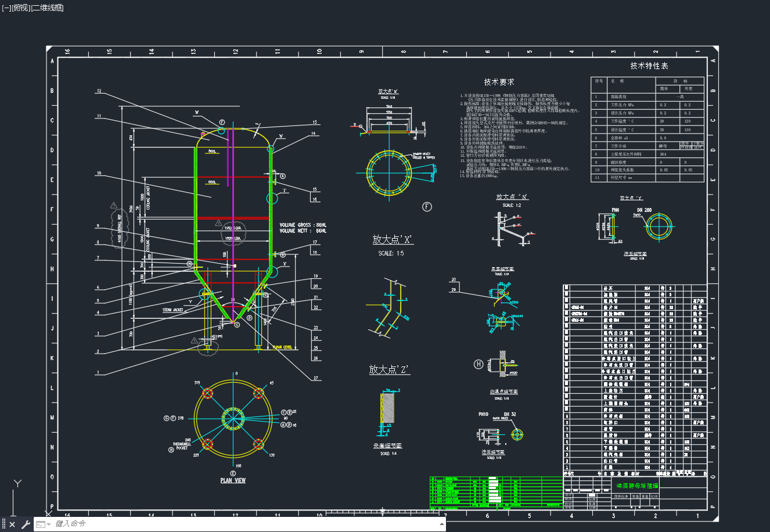Click the PN6 flange label
This screenshot has width=770, height=532.
pos(616,210)
